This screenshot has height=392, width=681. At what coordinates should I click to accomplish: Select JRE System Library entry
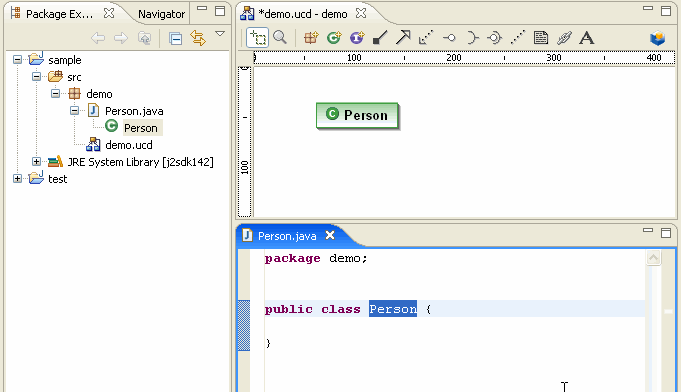(140, 162)
